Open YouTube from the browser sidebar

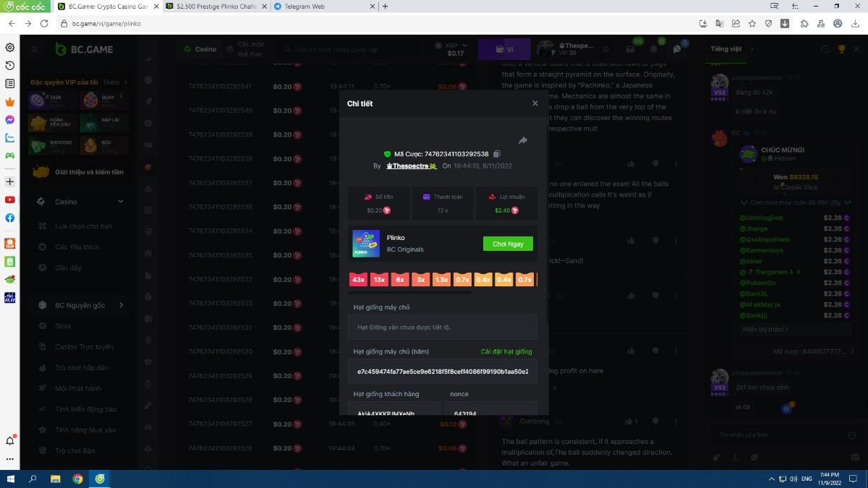10,200
